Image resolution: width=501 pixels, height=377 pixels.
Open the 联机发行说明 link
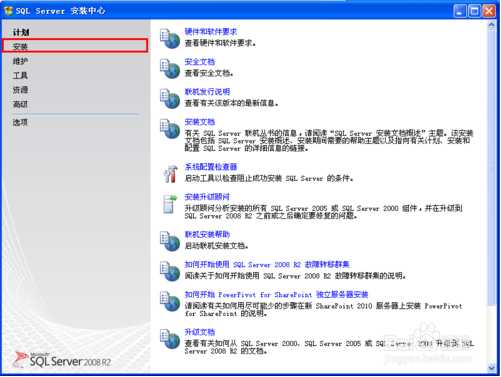(x=207, y=92)
